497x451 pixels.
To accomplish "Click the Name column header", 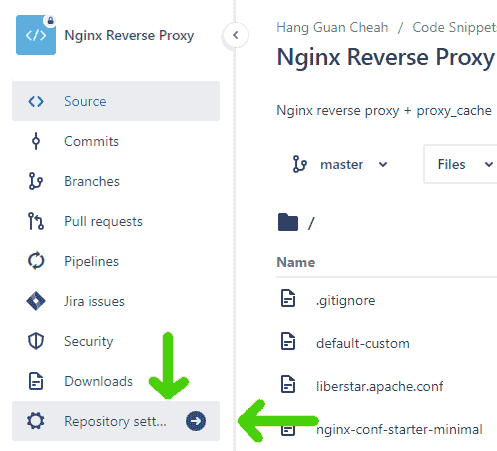I will (x=296, y=262).
